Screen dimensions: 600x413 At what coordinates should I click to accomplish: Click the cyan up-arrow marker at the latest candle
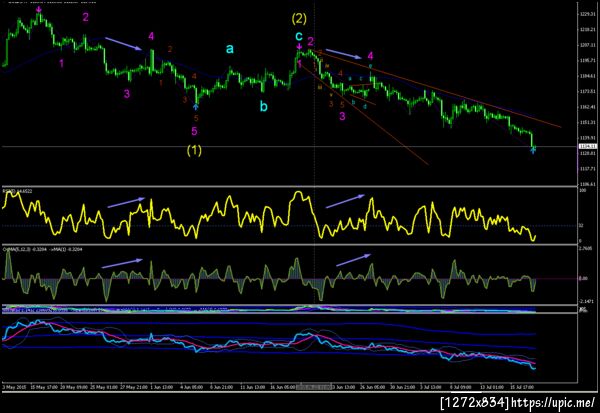pos(533,150)
